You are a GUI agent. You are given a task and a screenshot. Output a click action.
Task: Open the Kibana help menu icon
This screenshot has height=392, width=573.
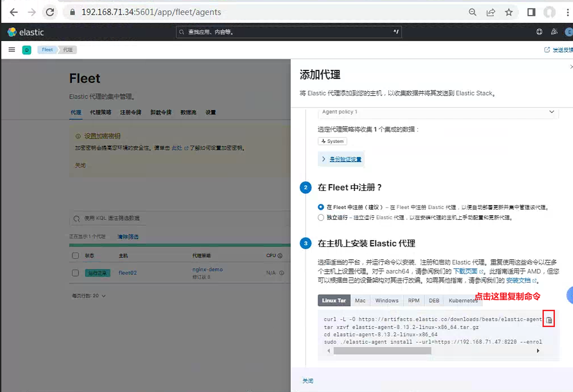(x=539, y=32)
